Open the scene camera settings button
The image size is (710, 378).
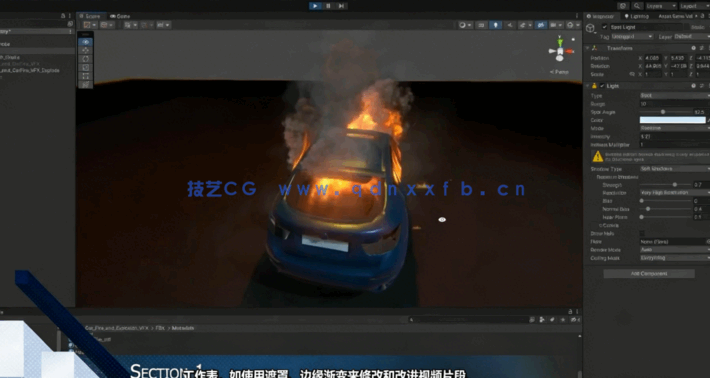coord(555,25)
